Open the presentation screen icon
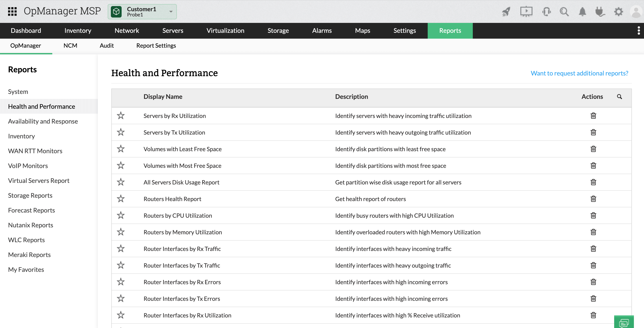Viewport: 644px width, 328px height. pos(526,11)
